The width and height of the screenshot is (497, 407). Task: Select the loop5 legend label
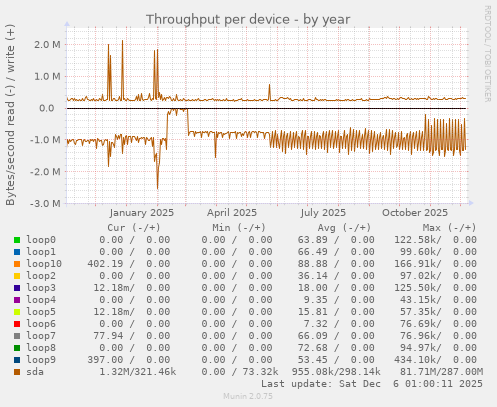point(41,312)
